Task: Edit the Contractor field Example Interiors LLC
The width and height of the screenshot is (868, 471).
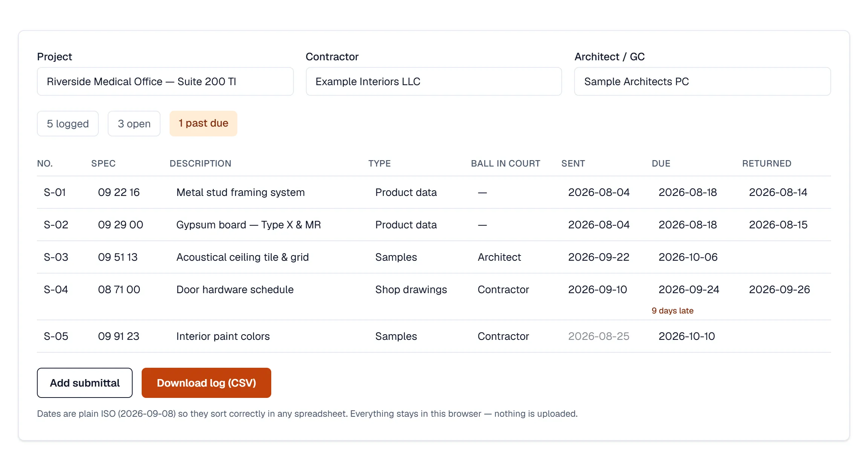Action: pyautogui.click(x=434, y=81)
